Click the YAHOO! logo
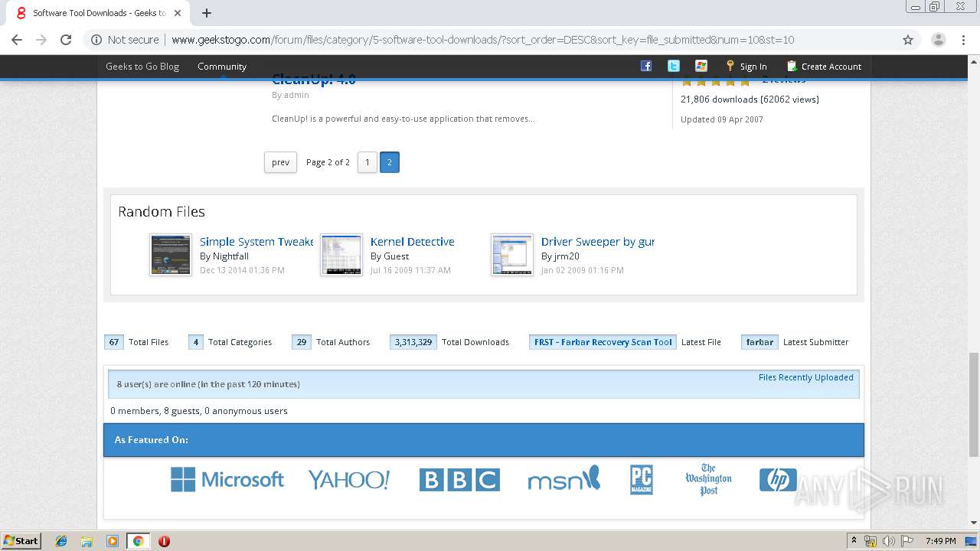This screenshot has height=551, width=980. (x=349, y=480)
